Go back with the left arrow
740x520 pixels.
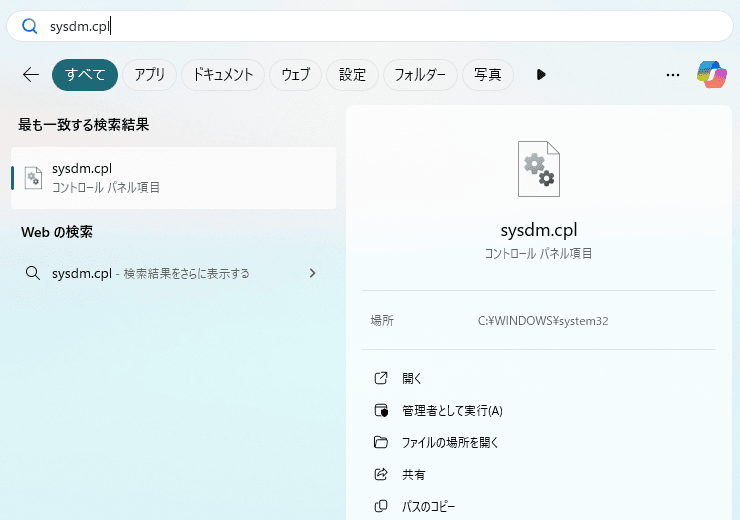click(x=31, y=75)
